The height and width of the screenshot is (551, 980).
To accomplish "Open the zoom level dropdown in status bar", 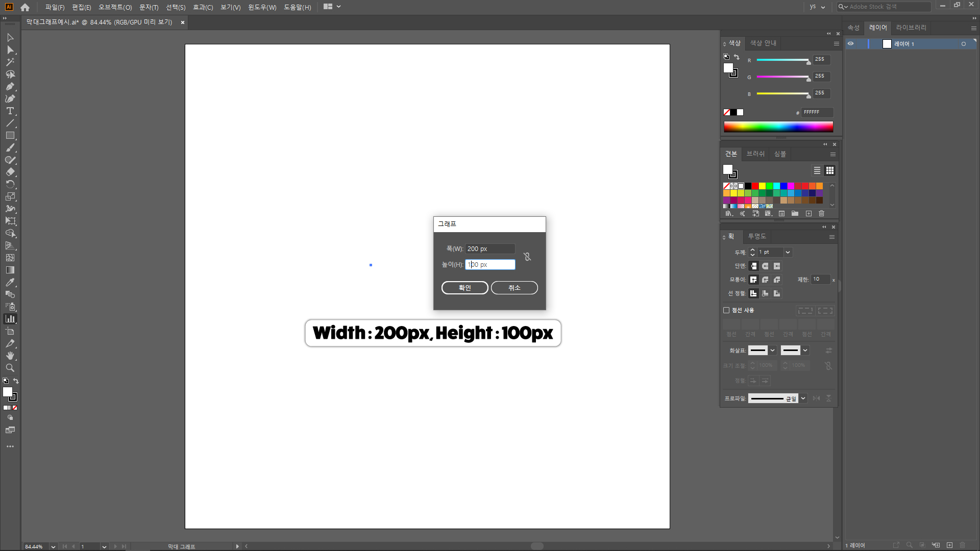I will (53, 546).
